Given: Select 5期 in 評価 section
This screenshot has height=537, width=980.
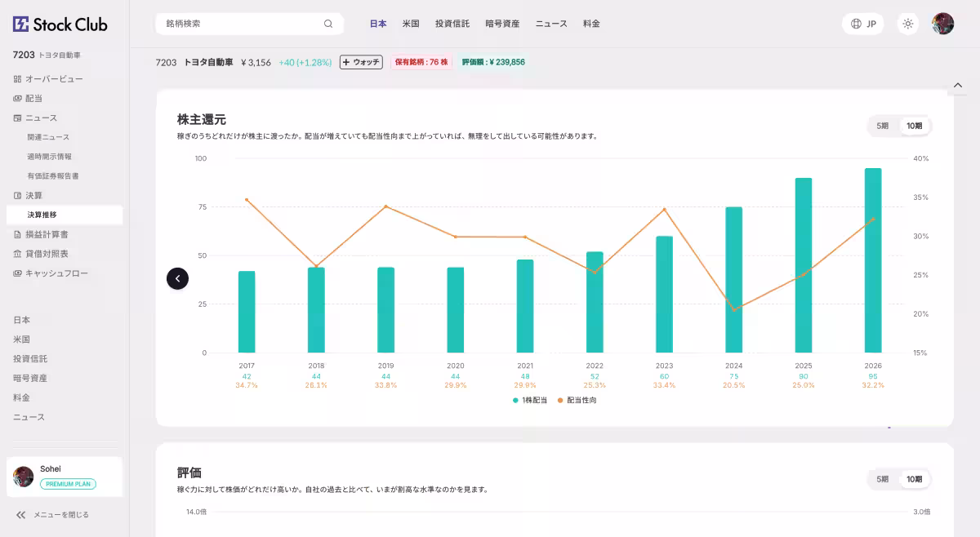Looking at the screenshot, I should pos(883,479).
